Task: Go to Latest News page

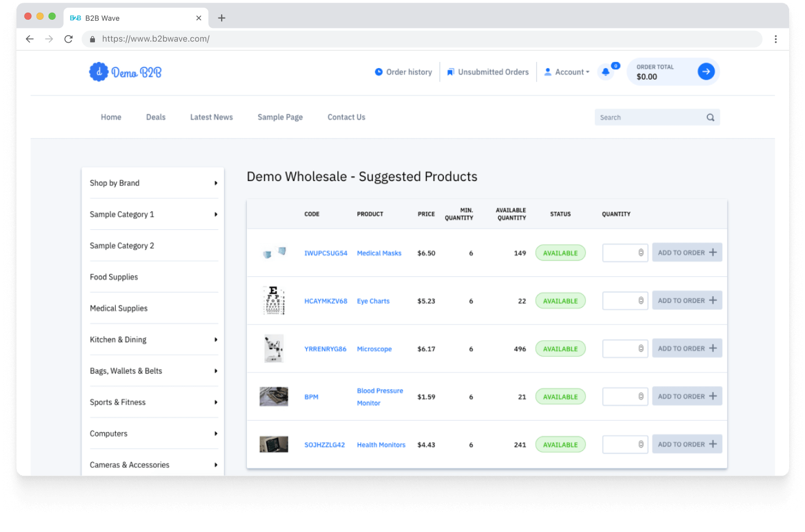Action: pyautogui.click(x=211, y=117)
